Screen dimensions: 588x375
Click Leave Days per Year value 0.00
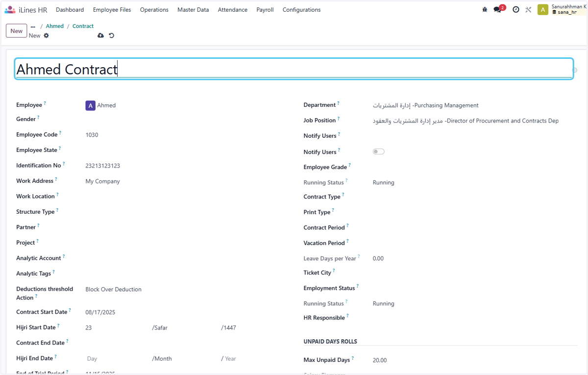click(378, 258)
